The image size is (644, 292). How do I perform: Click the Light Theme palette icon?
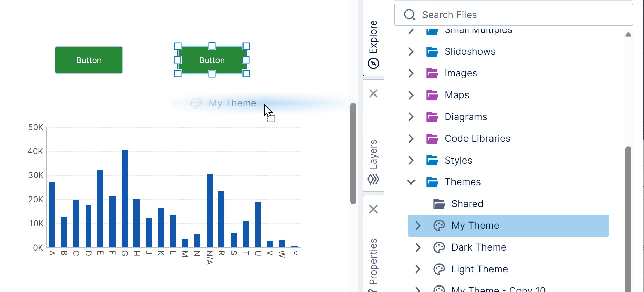[439, 269]
